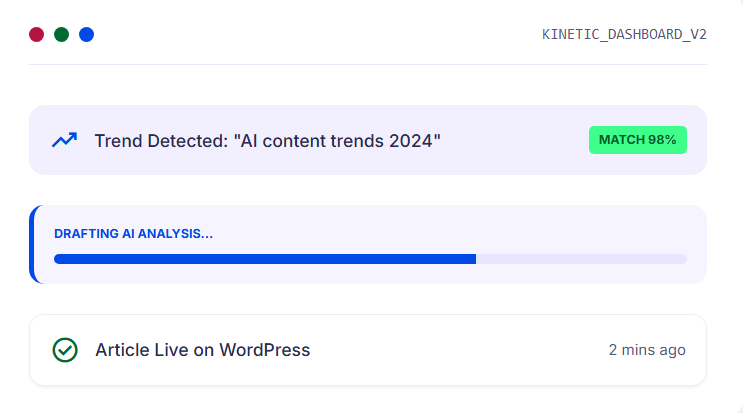Click the DRAFTING AI ANALYSIS... label
This screenshot has width=743, height=413.
click(x=133, y=234)
